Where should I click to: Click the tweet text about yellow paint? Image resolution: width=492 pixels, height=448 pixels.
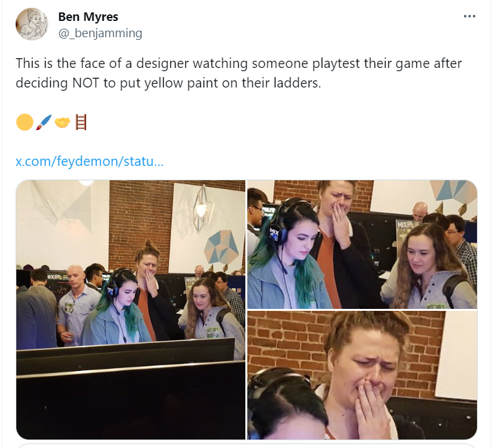click(x=238, y=73)
